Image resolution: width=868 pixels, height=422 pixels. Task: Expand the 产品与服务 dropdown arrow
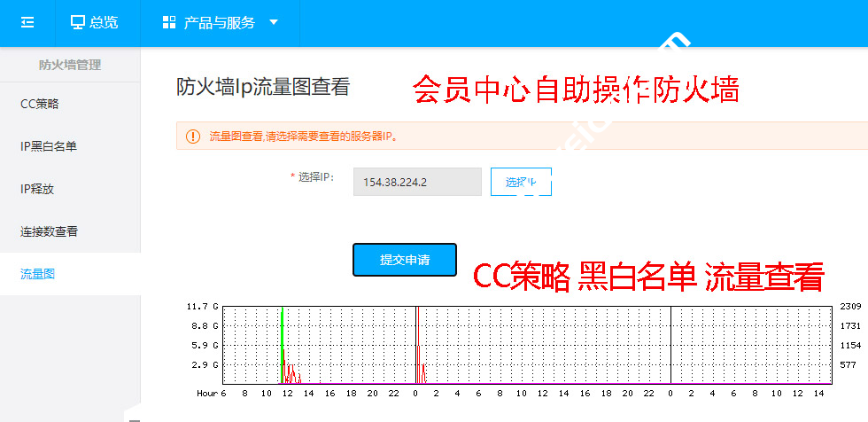[273, 23]
